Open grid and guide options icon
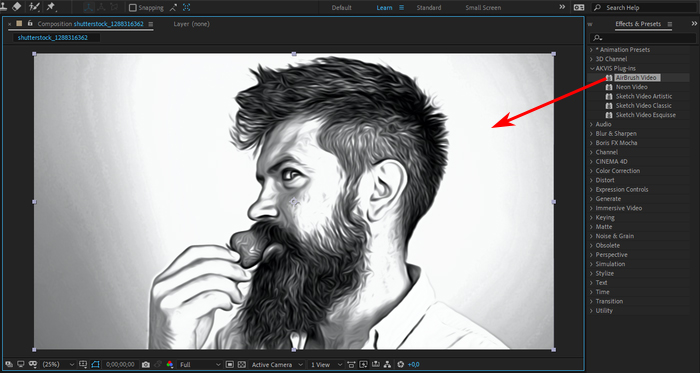Image resolution: width=700 pixels, height=373 pixels. click(x=83, y=365)
